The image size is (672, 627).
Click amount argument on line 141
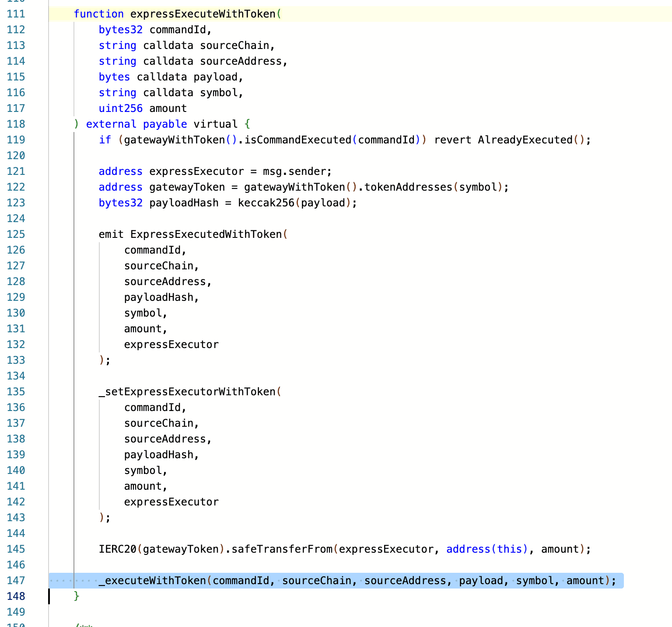[x=143, y=486]
